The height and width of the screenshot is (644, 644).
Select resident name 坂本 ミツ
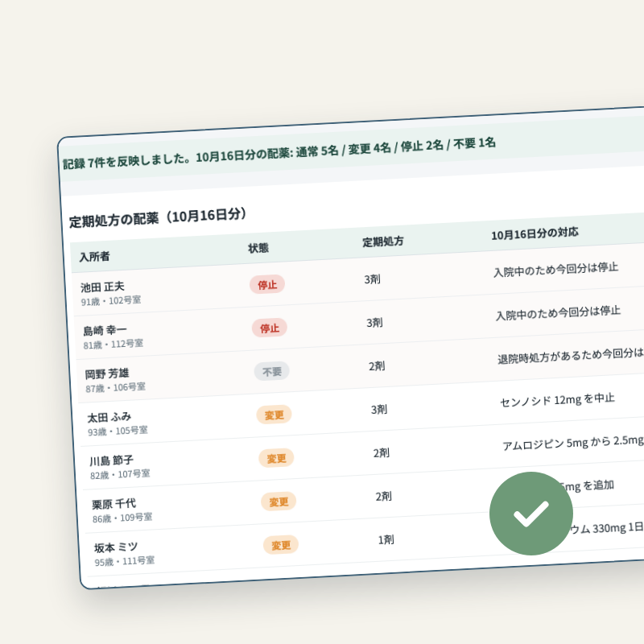116,547
